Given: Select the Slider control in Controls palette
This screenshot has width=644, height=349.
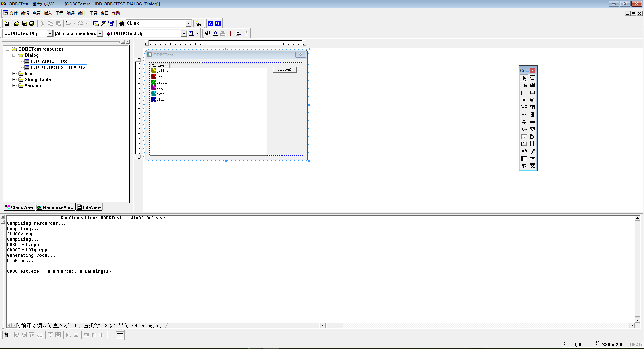Looking at the screenshot, I should (524, 129).
